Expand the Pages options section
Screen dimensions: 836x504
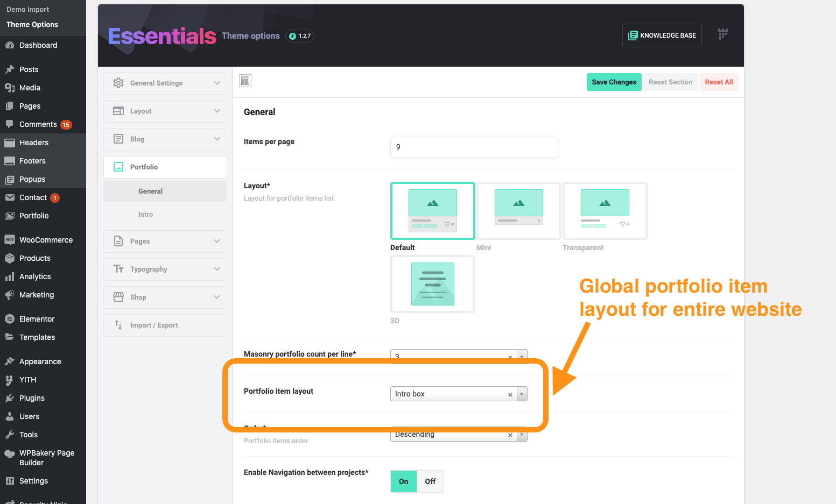coord(165,241)
